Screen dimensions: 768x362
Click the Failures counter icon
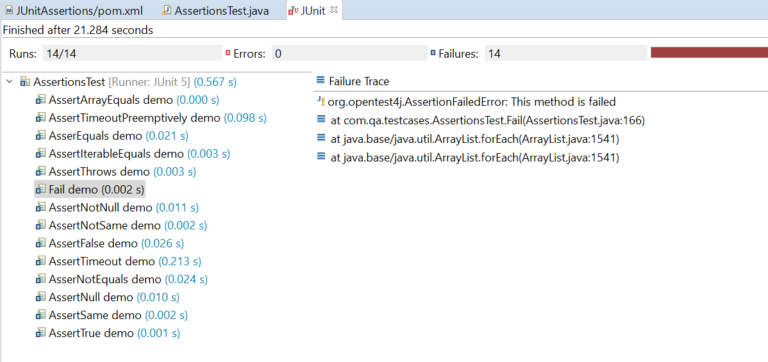pyautogui.click(x=432, y=53)
